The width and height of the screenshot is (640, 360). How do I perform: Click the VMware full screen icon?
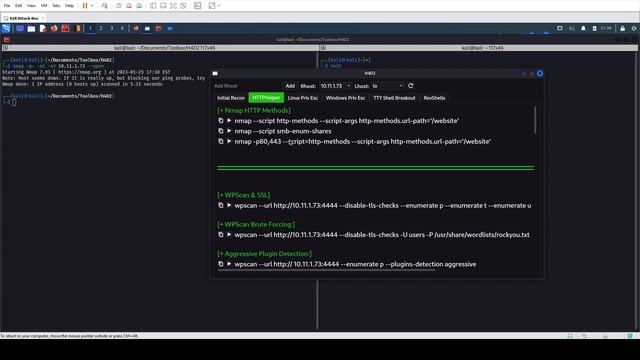173,6
